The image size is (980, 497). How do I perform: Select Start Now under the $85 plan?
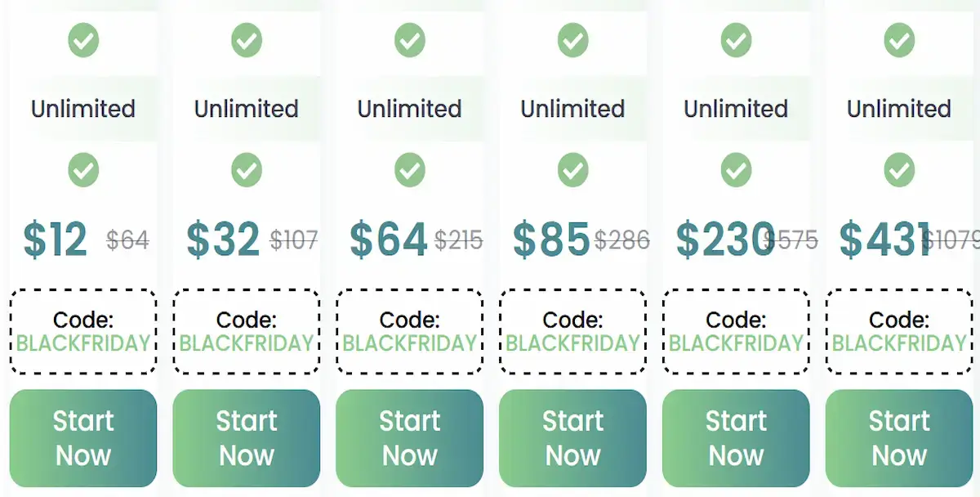click(572, 438)
